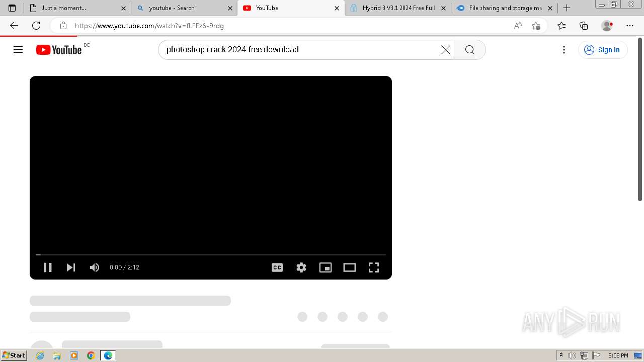Open the clock showing 5:08 PM
The width and height of the screenshot is (644, 362).
(618, 355)
